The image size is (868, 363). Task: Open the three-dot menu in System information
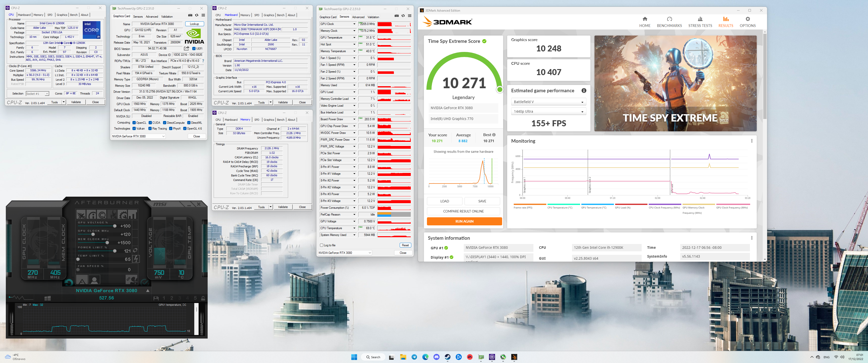pyautogui.click(x=751, y=238)
